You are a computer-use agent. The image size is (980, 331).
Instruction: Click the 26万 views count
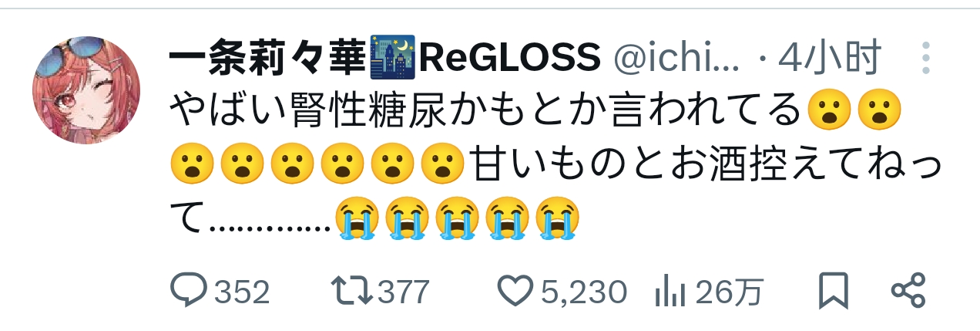coord(729,292)
